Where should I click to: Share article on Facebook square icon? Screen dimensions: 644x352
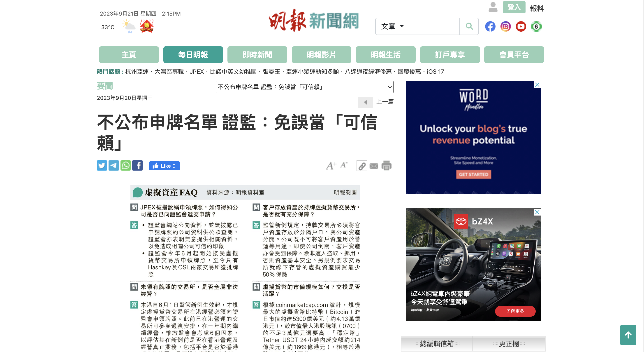pos(137,165)
